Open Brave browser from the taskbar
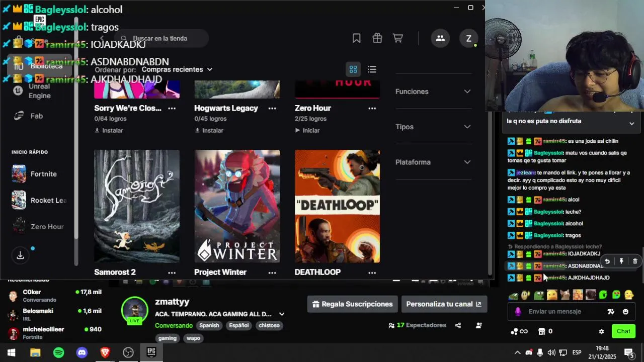This screenshot has width=644, height=362. point(105,352)
